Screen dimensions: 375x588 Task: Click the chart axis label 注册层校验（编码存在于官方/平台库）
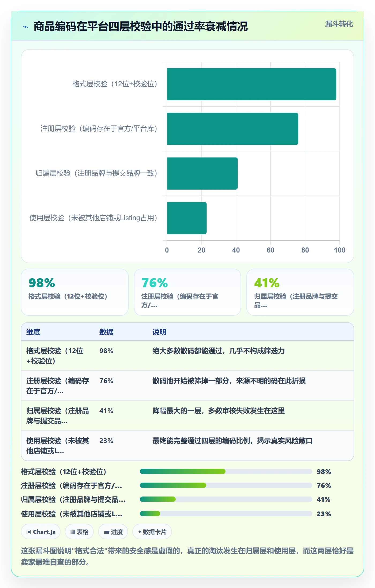tap(99, 129)
